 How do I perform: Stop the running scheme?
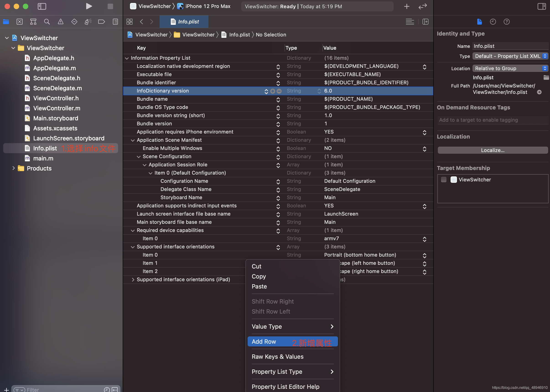click(x=110, y=6)
